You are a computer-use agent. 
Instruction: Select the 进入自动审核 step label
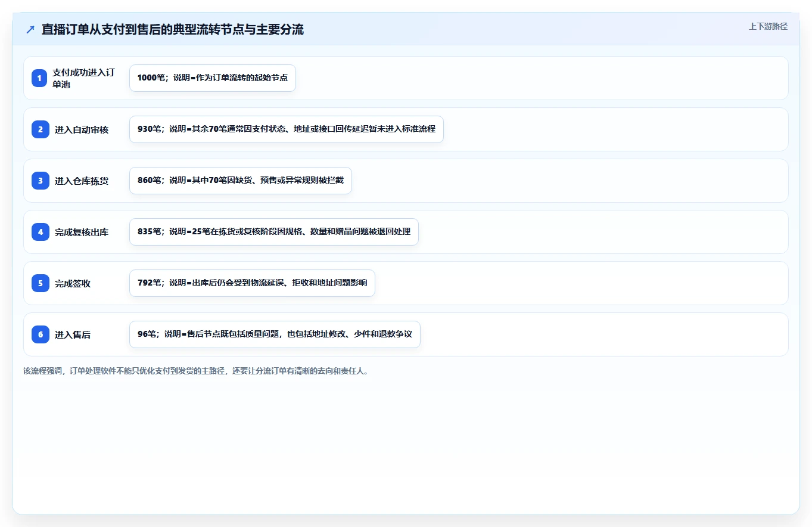click(x=82, y=129)
